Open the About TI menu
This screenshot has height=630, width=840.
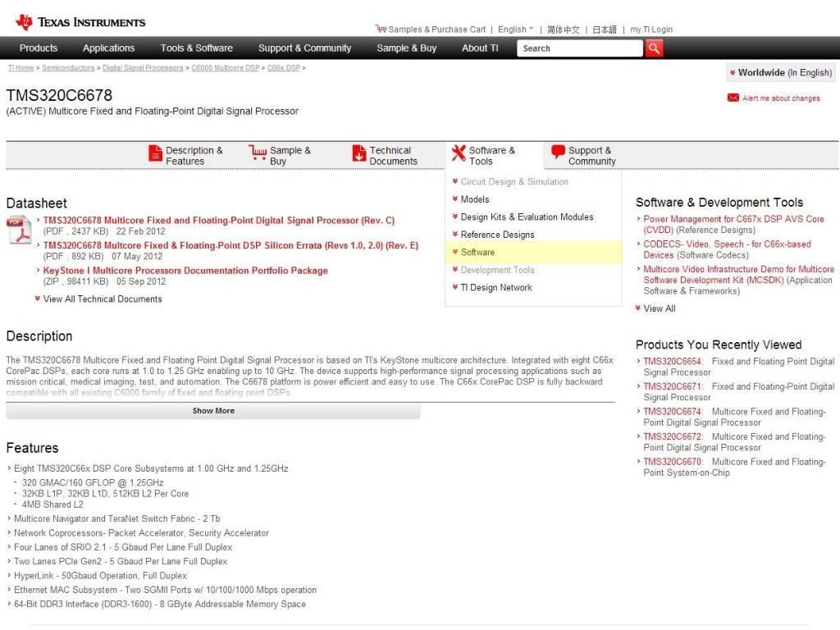pos(480,48)
